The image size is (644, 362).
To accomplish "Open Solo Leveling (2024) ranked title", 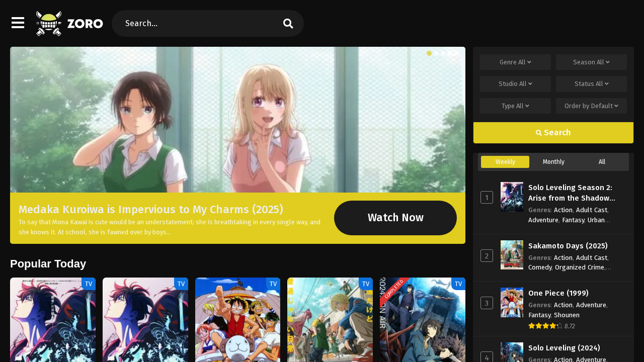I will (x=564, y=348).
